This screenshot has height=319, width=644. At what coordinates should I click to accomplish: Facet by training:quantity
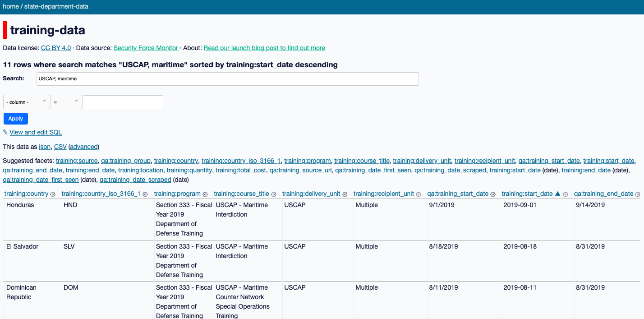point(189,170)
